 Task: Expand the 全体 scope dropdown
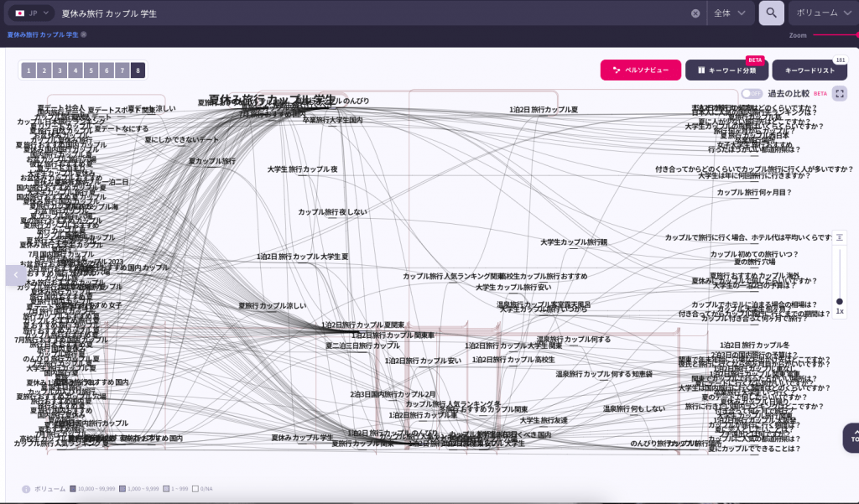[x=729, y=13]
